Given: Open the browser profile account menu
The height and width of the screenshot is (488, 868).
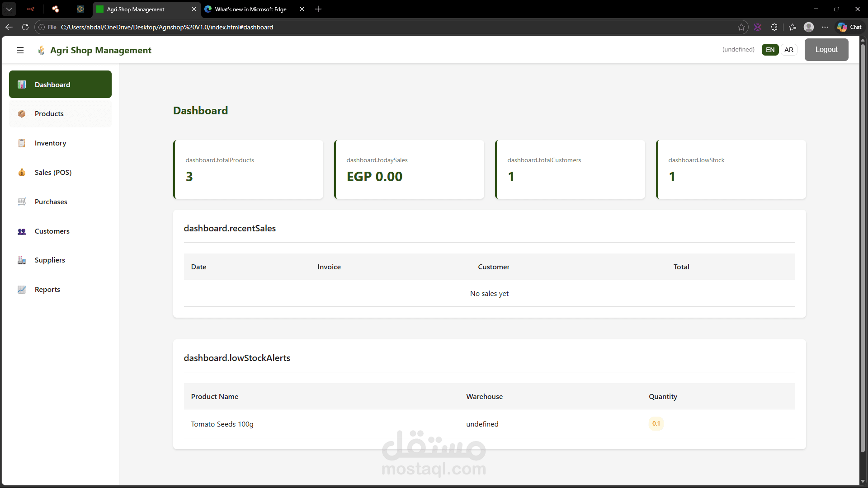Looking at the screenshot, I should 809,27.
